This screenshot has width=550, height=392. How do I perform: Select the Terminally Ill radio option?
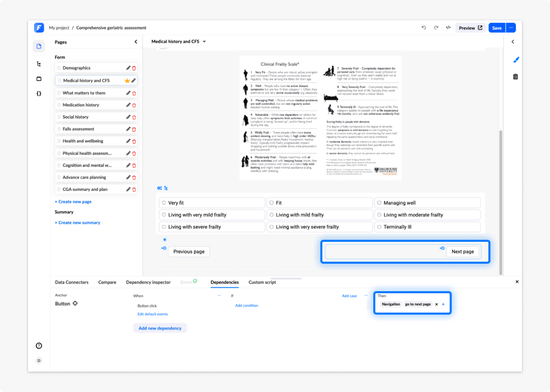point(427,227)
